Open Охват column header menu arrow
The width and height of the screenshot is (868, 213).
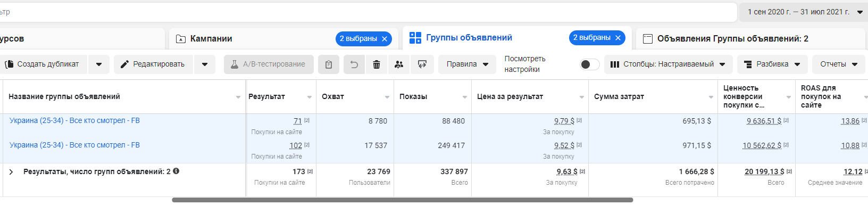click(x=387, y=97)
